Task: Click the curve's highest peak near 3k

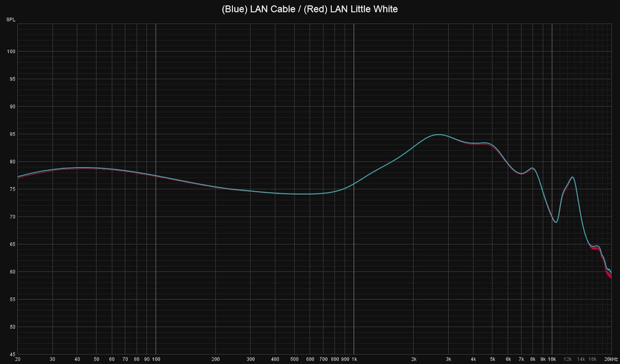Action: point(438,134)
